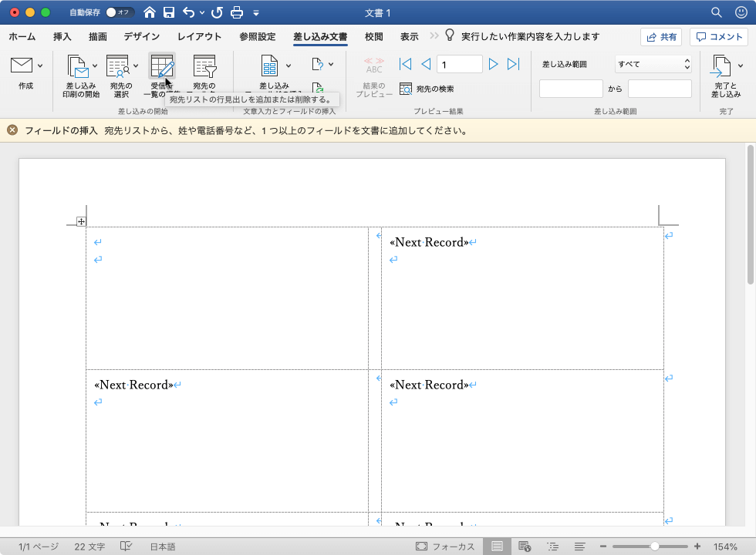Open the 挿入 tab
The image size is (756, 555).
(x=62, y=37)
